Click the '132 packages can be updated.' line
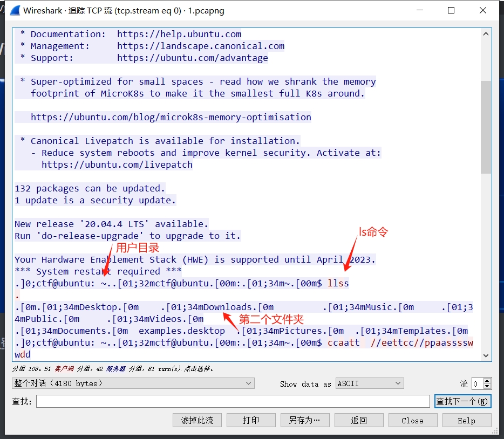Image resolution: width=504 pixels, height=439 pixels. pyautogui.click(x=90, y=189)
